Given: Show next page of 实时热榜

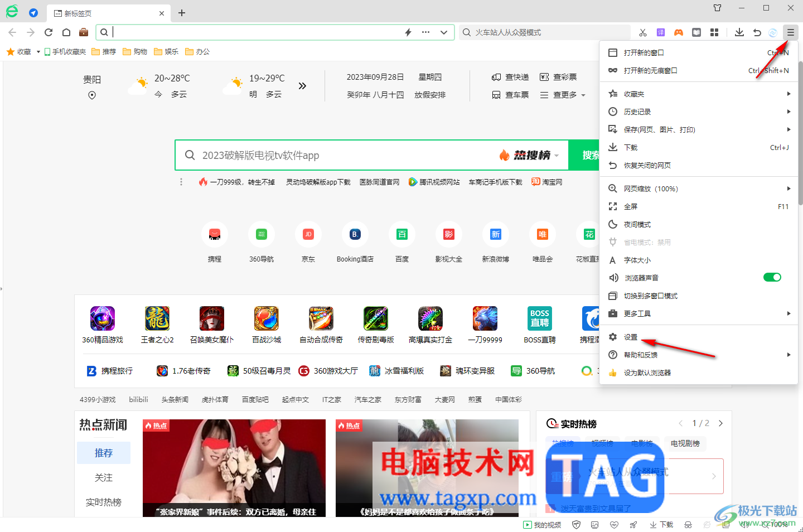Looking at the screenshot, I should pyautogui.click(x=721, y=423).
